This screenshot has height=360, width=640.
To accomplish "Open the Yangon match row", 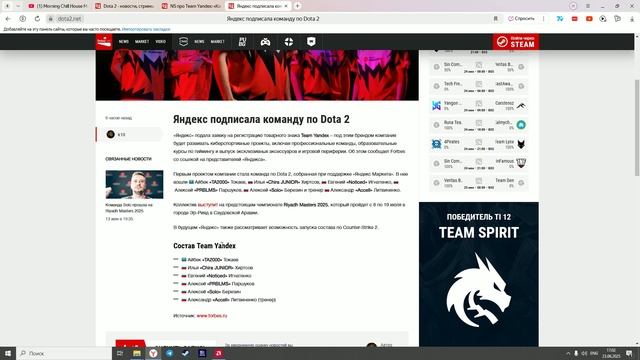I will click(479, 106).
